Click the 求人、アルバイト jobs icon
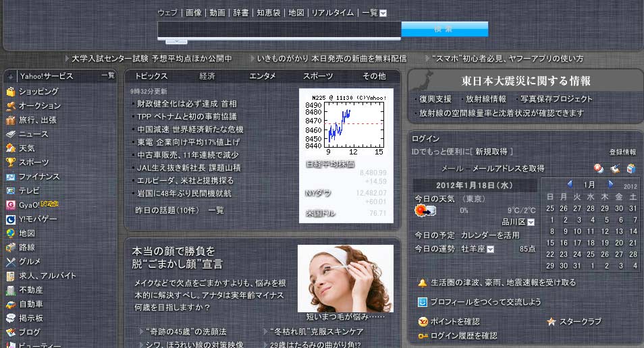 (x=10, y=277)
